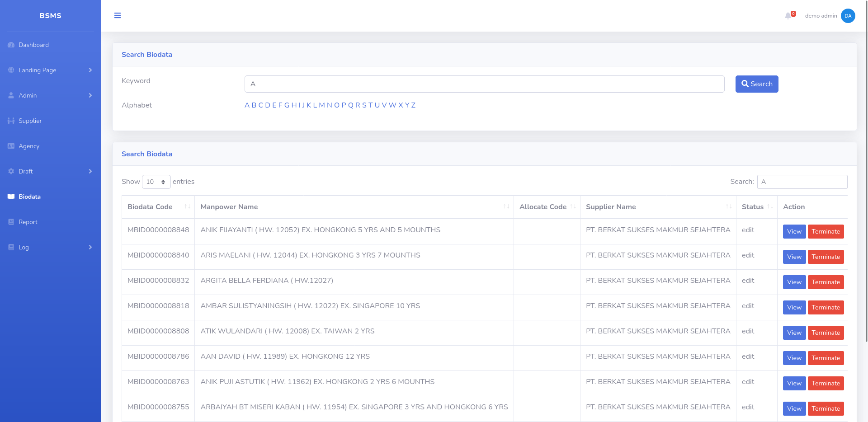Select biodata code MBID0000008786

click(x=158, y=356)
